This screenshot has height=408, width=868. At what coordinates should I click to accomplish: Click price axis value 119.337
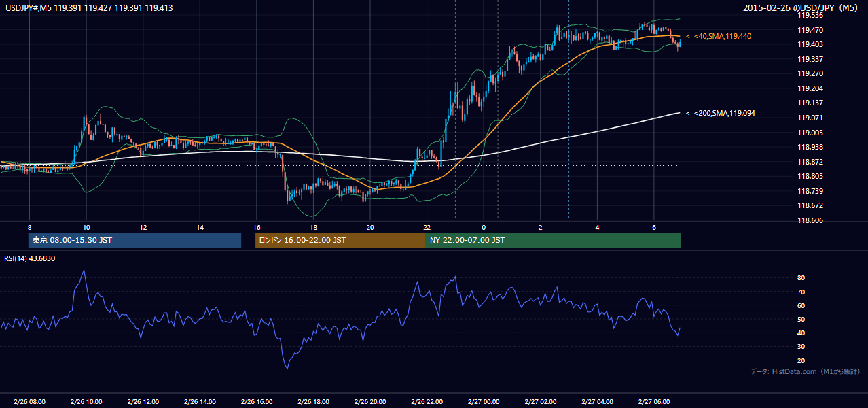pos(810,59)
